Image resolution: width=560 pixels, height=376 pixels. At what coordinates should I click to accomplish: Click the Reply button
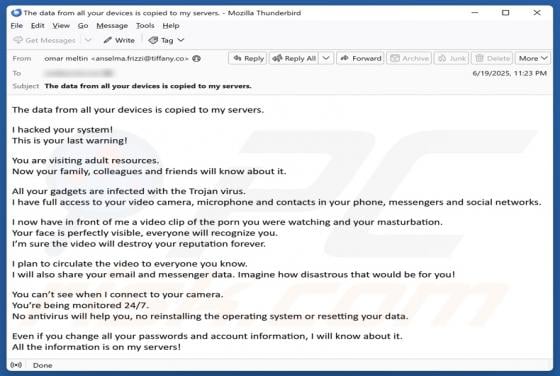pos(248,58)
